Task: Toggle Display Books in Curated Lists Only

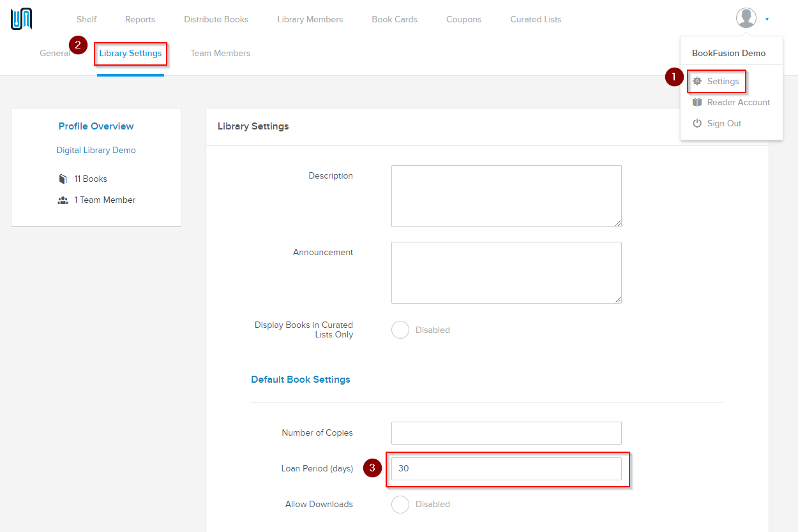Action: (x=400, y=330)
